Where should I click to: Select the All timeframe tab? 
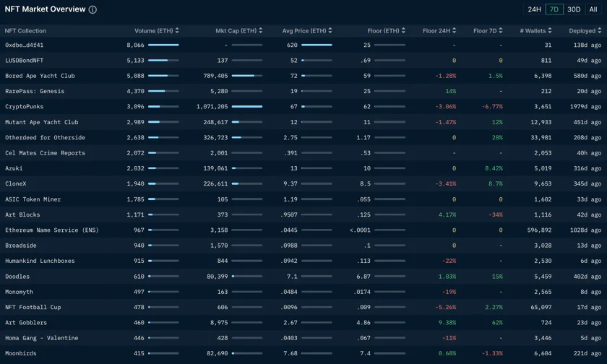(x=593, y=9)
